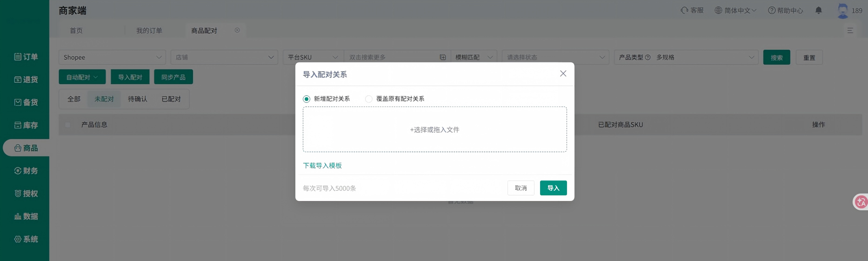Click the floating translate widget icon
868x261 pixels.
(861, 202)
